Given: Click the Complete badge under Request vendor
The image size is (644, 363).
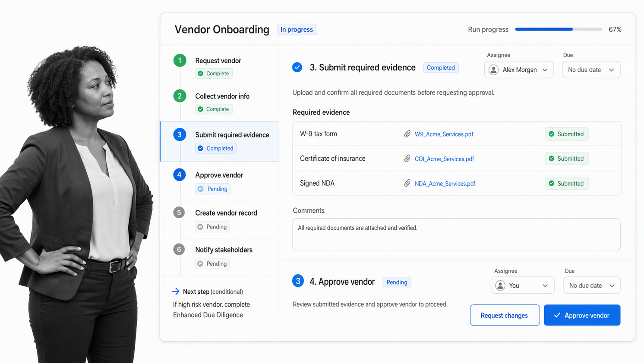Looking at the screenshot, I should (x=214, y=73).
